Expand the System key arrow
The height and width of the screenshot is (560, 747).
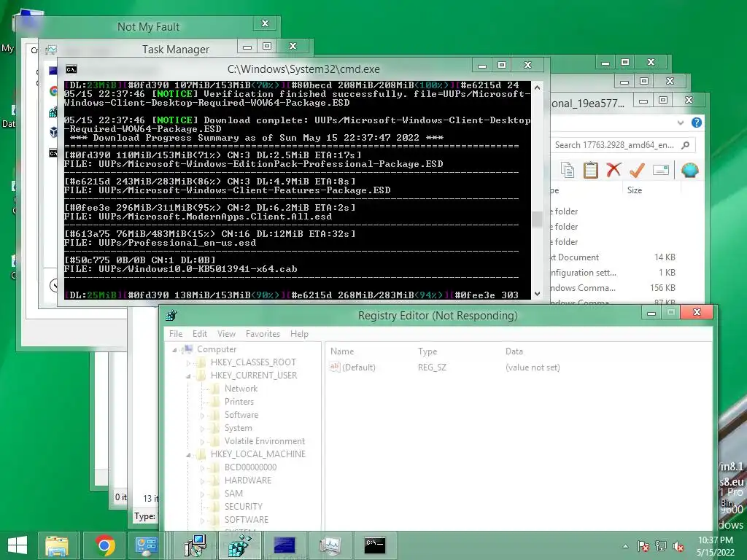[202, 429]
